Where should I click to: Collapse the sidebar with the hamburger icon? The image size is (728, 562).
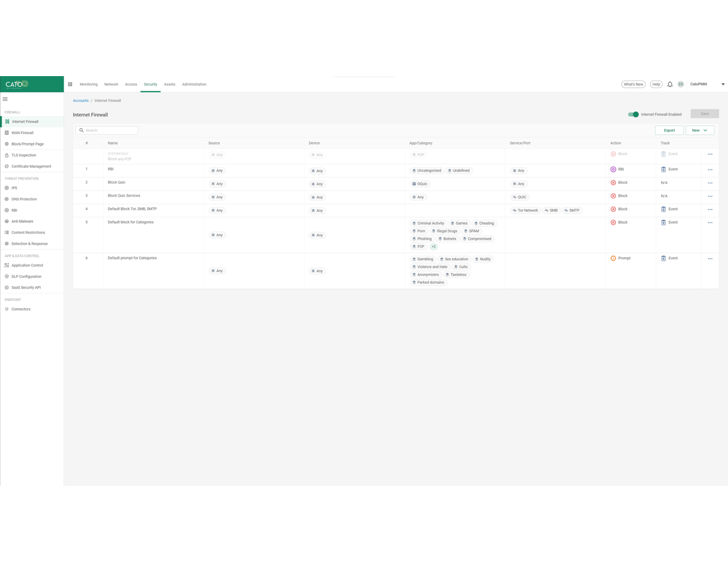(5, 99)
